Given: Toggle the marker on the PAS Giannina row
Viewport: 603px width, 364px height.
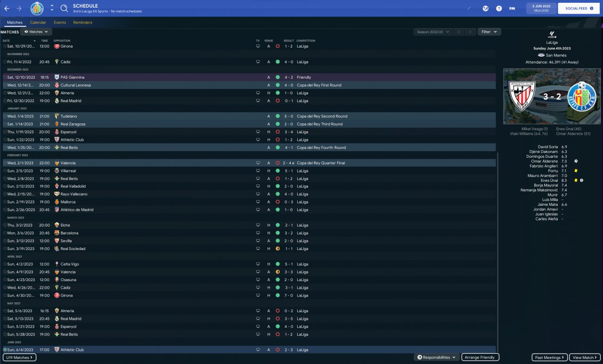Looking at the screenshot, I should click(5, 77).
